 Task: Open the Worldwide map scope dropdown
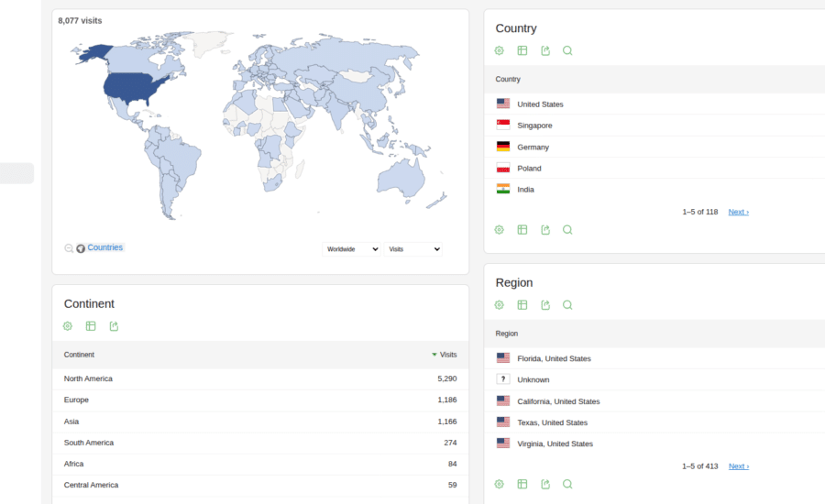point(351,249)
